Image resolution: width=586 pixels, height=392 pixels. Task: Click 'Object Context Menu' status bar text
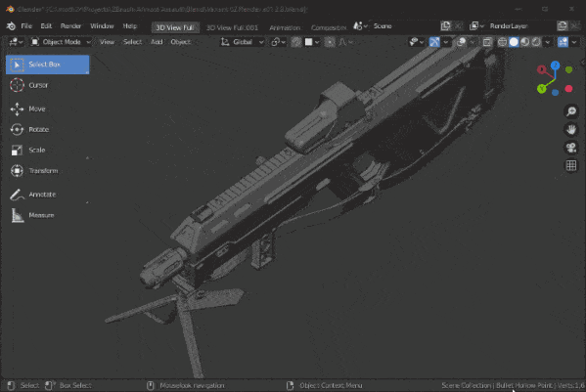point(331,385)
